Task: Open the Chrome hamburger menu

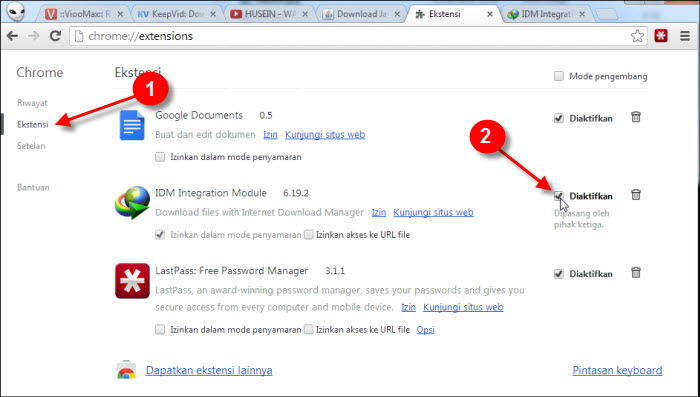Action: [x=685, y=36]
